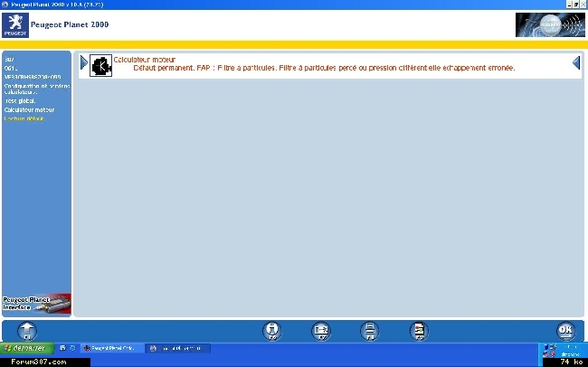This screenshot has height=367, width=588.
Task: Click the toolbox icon in bottom toolbar
Action: tap(320, 330)
